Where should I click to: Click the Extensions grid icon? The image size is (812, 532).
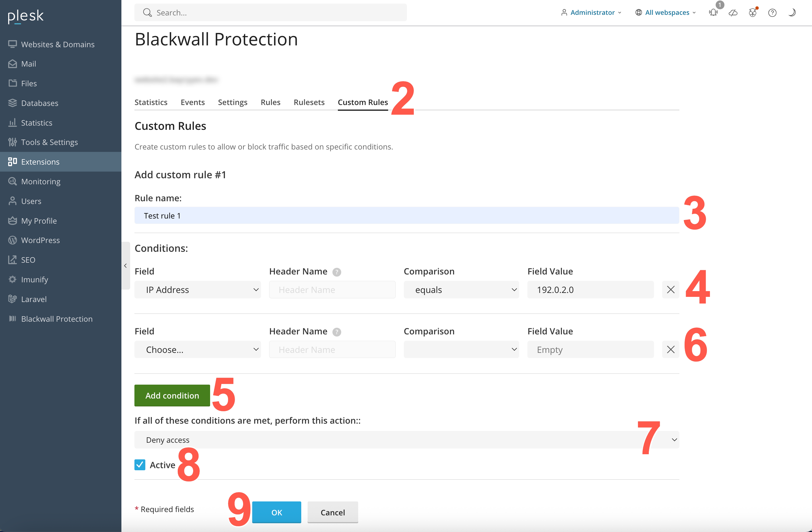[13, 162]
